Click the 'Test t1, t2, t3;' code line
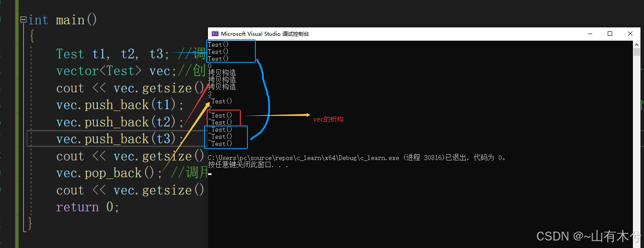Image resolution: width=644 pixels, height=248 pixels. (x=113, y=54)
